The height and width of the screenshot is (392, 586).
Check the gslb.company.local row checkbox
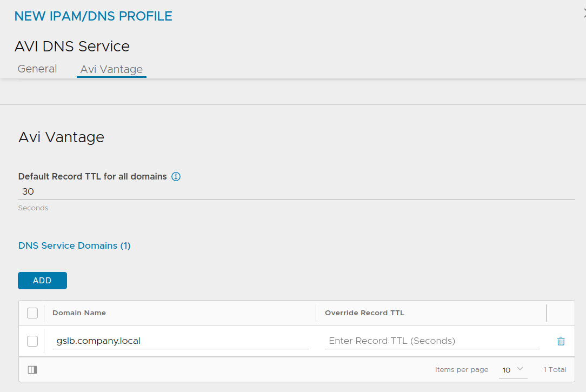(x=32, y=341)
